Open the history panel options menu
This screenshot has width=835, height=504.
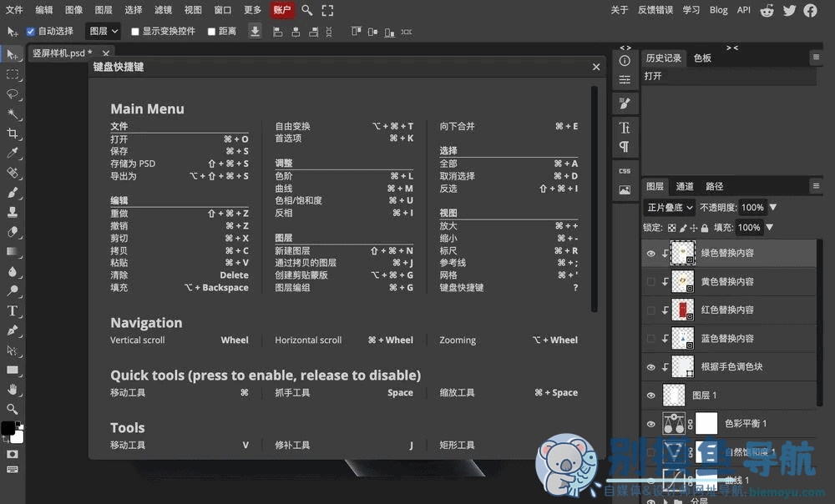click(816, 57)
